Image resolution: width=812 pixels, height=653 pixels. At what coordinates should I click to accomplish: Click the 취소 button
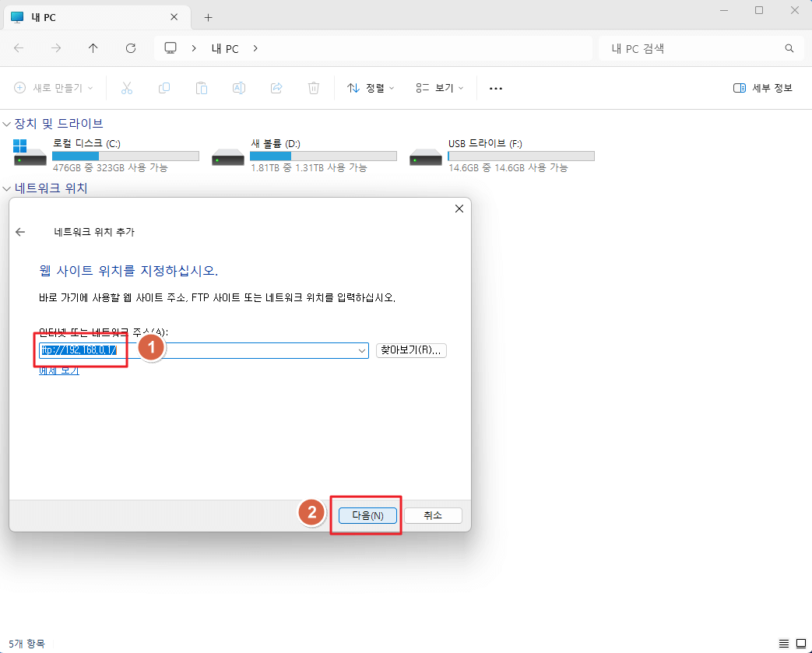point(433,516)
